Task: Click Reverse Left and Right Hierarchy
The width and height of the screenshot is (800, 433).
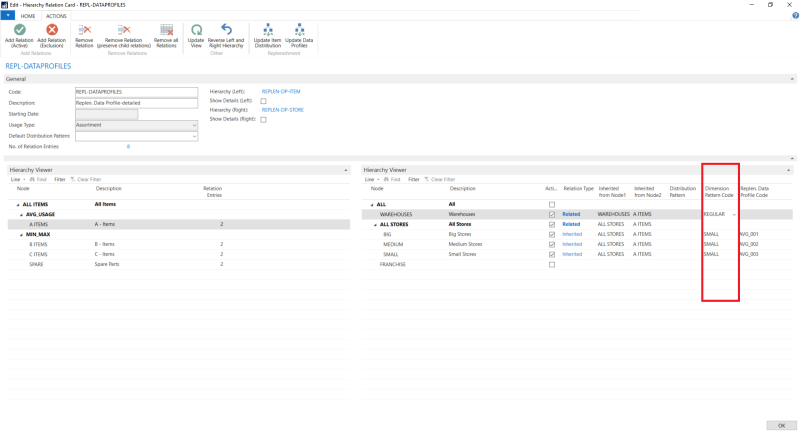Action: coord(226,36)
